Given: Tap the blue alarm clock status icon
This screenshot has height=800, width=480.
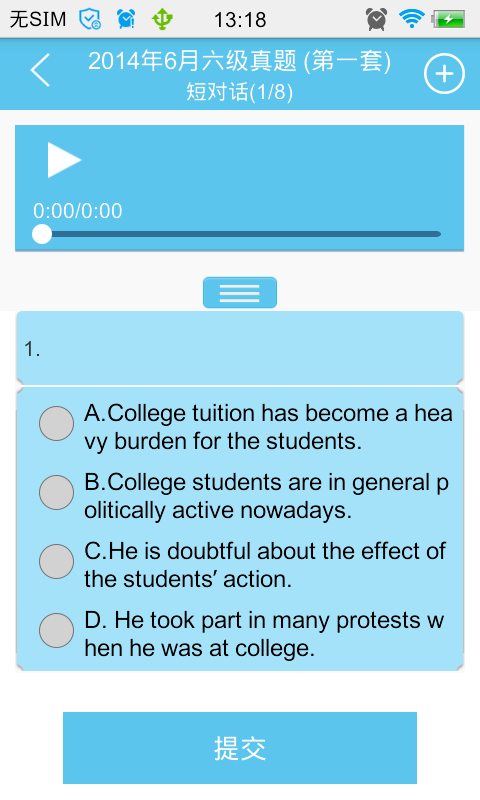Looking at the screenshot, I should click(126, 19).
